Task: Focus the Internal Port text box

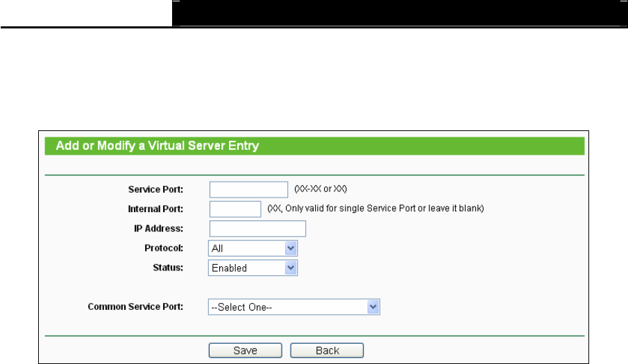Action: [x=235, y=209]
